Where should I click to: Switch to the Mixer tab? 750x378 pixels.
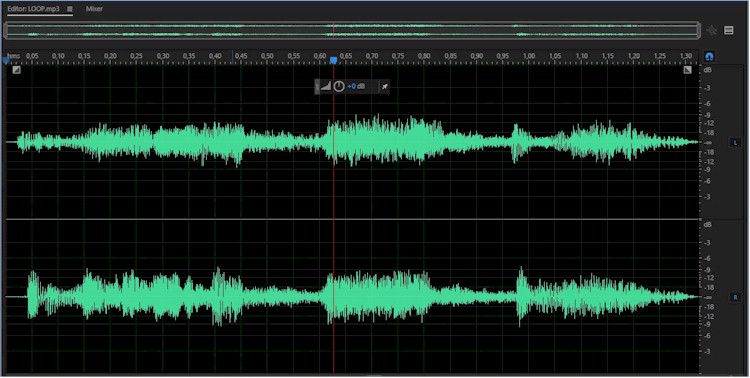(x=94, y=9)
